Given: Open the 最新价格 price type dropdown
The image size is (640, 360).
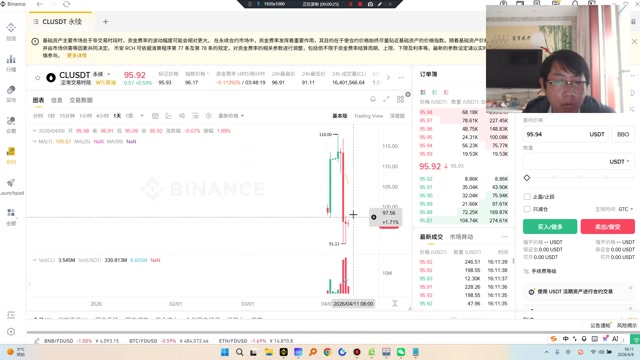Looking at the screenshot, I should pyautogui.click(x=231, y=116).
